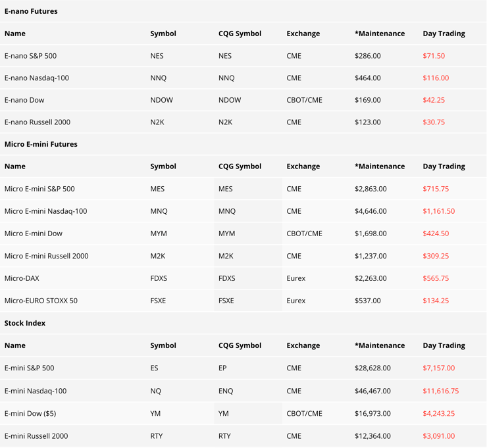The width and height of the screenshot is (487, 448).
Task: Click the Eurex exchange cell for Micro-DAX
Action: [296, 278]
